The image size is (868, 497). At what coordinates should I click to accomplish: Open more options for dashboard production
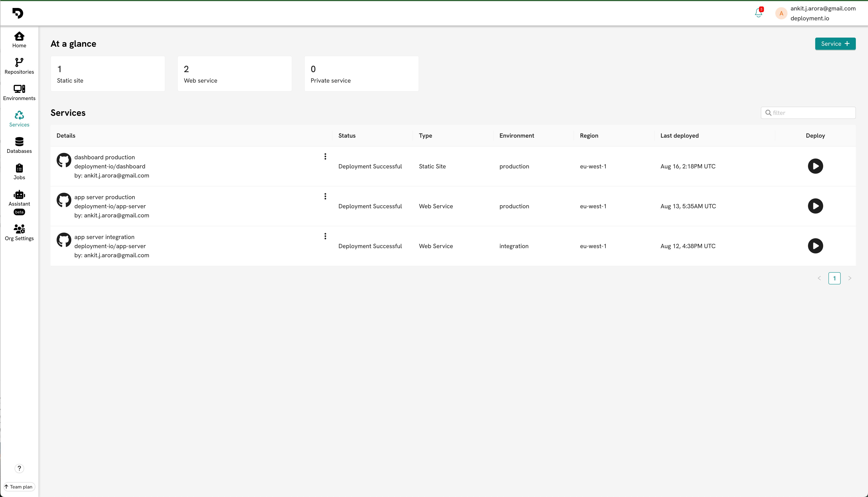(x=325, y=156)
